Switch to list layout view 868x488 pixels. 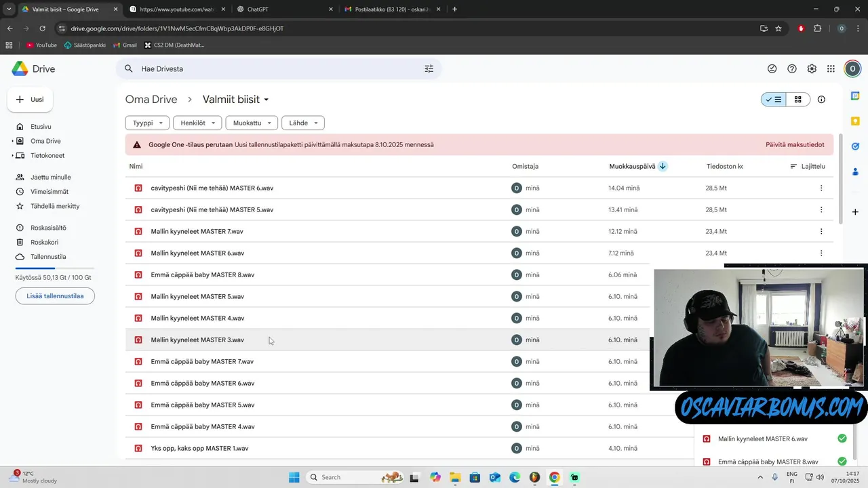pyautogui.click(x=774, y=100)
